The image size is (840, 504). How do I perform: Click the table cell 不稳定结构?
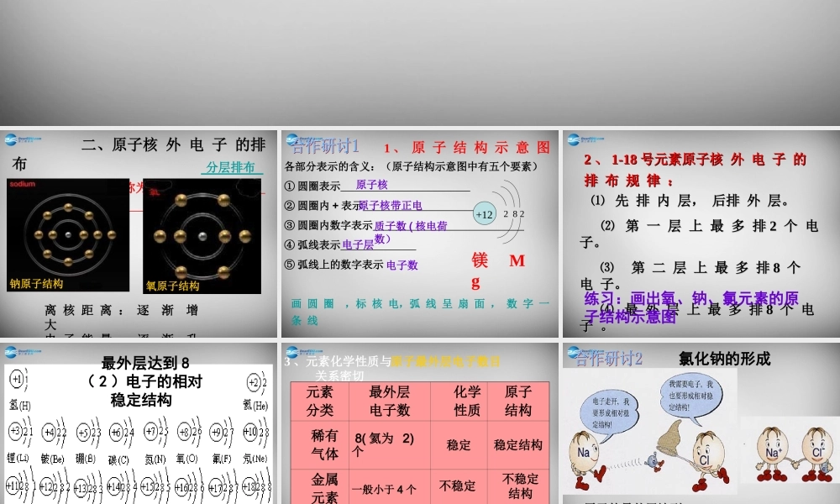pos(520,486)
